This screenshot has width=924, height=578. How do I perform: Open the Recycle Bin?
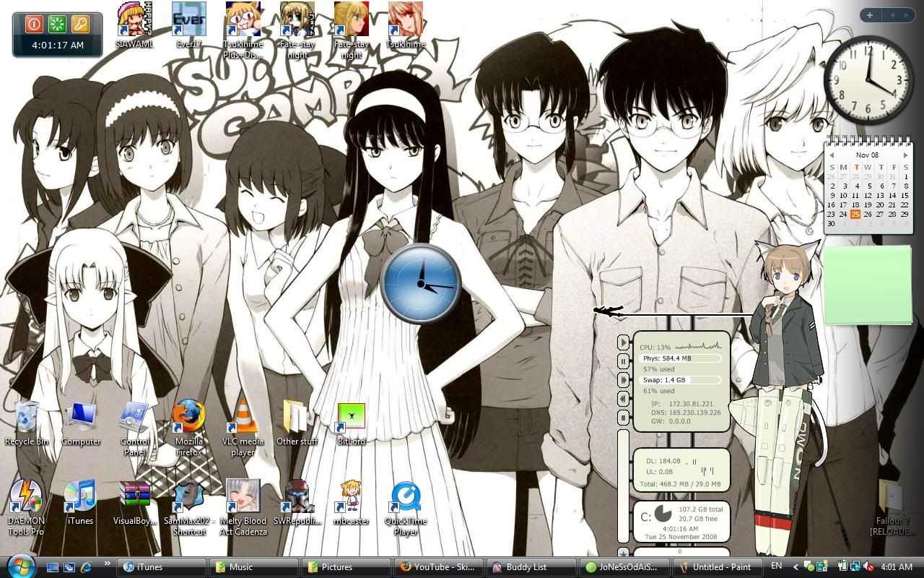(27, 418)
